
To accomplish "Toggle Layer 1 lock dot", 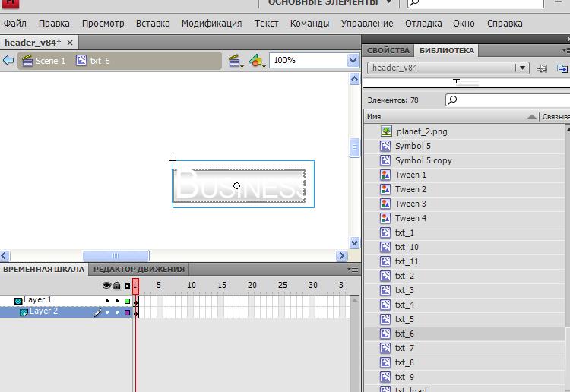I will (117, 301).
